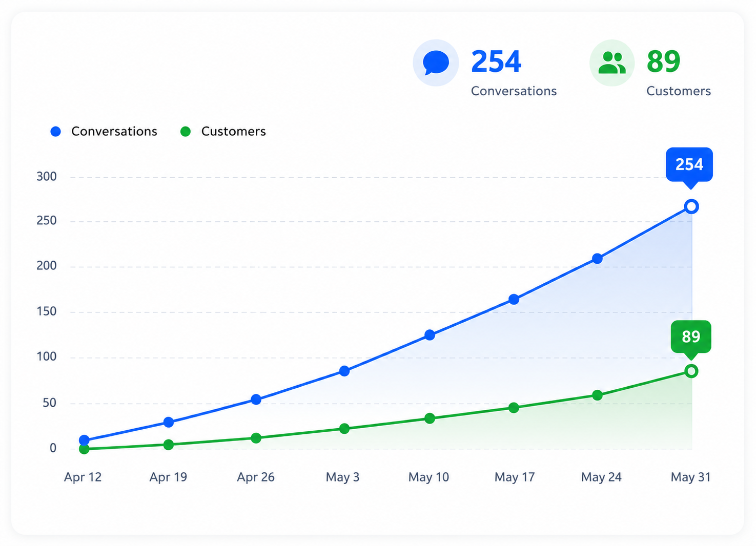Click the Apr 12 axis label
Viewport: 756px width, 546px height.
(83, 477)
